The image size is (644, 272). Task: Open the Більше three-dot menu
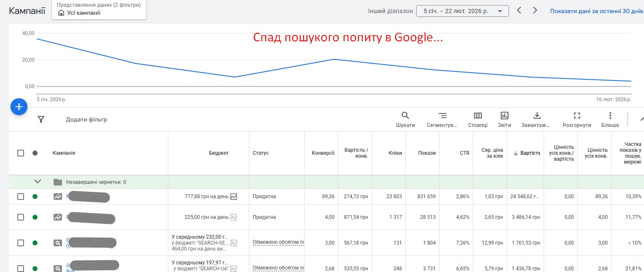610,116
